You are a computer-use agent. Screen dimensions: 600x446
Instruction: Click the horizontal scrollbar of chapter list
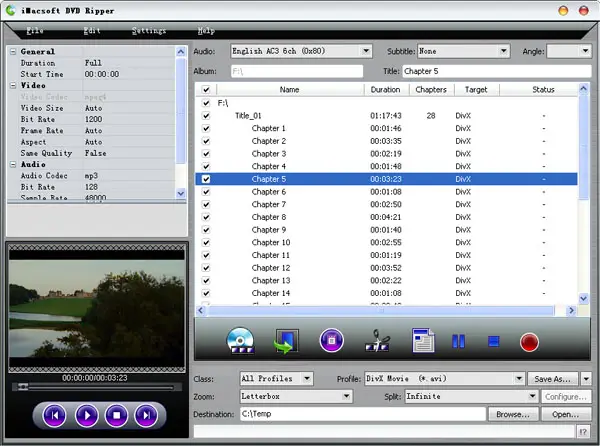(x=381, y=311)
